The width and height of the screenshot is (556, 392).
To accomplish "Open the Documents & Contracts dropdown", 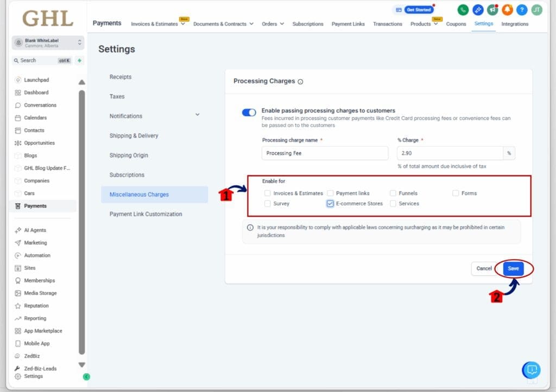I will [223, 24].
